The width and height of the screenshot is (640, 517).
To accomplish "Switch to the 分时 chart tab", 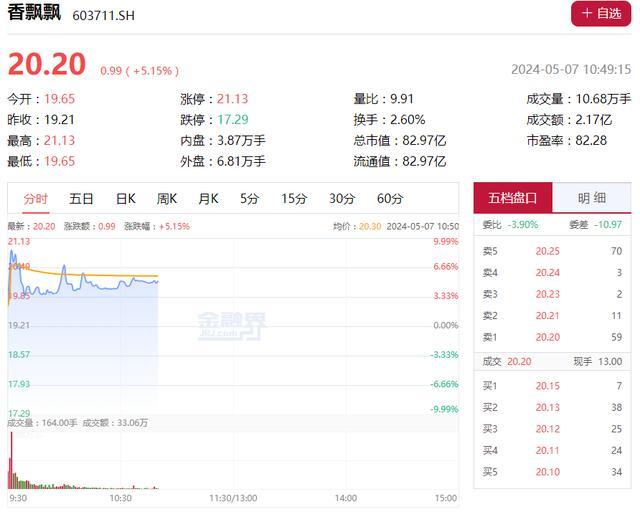I will (35, 198).
